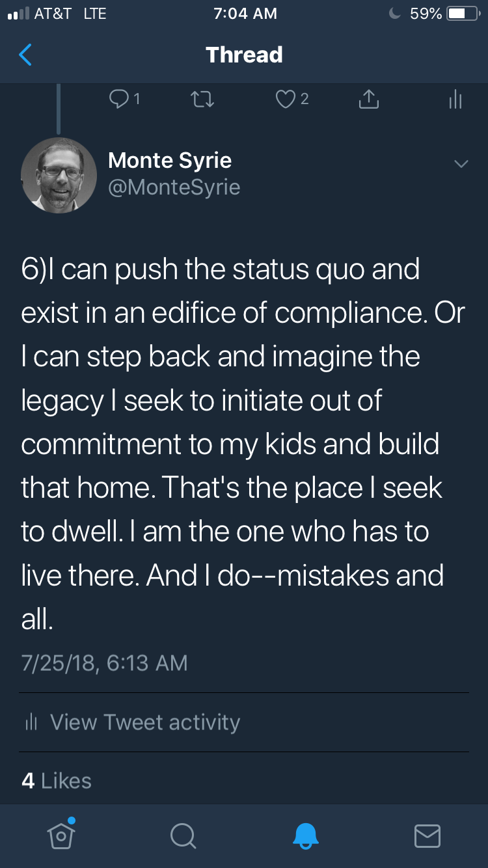Tap the Thread title header
Viewport: 488px width, 868px height.
[x=244, y=55]
